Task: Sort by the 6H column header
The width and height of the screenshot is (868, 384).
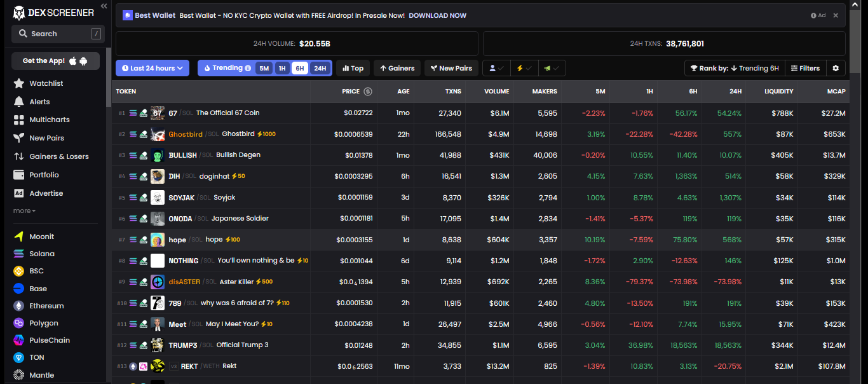Action: pos(692,92)
